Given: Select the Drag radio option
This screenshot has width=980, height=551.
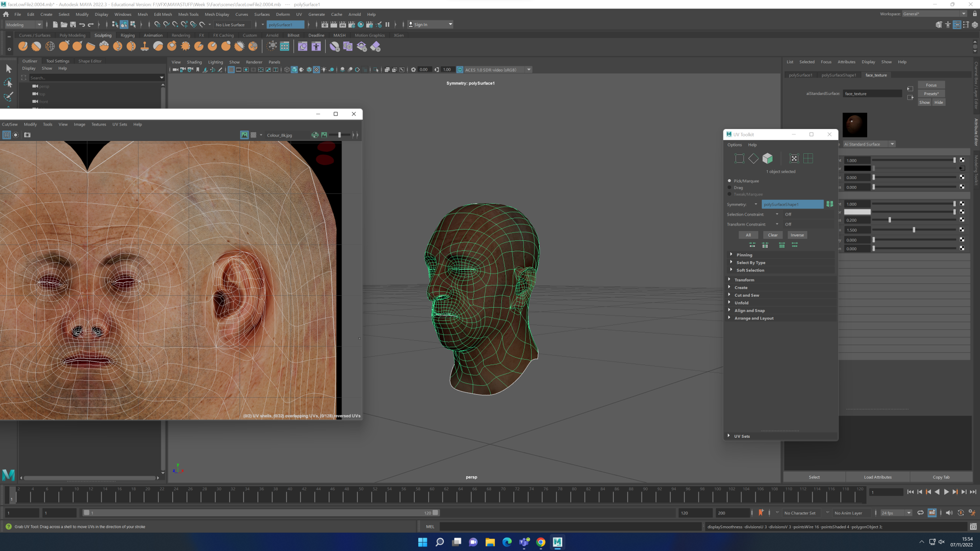Looking at the screenshot, I should coord(730,187).
